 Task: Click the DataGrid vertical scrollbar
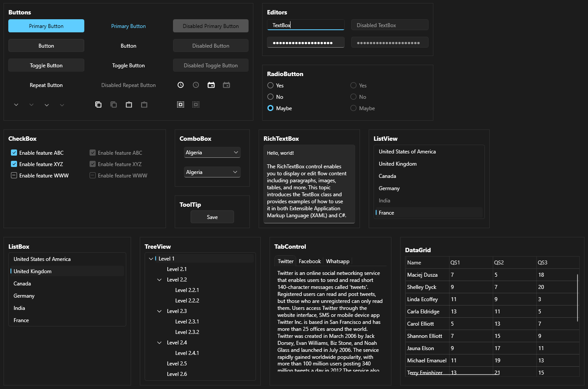(578, 297)
